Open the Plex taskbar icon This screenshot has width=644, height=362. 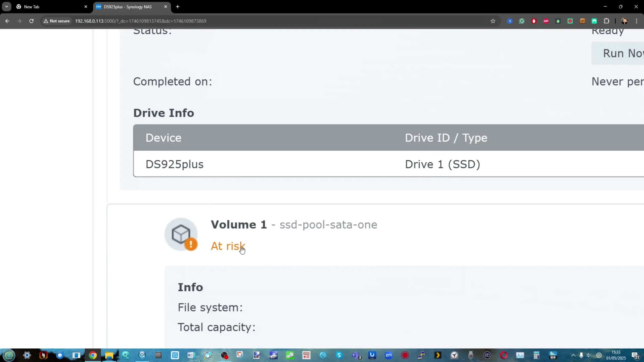coord(438,355)
